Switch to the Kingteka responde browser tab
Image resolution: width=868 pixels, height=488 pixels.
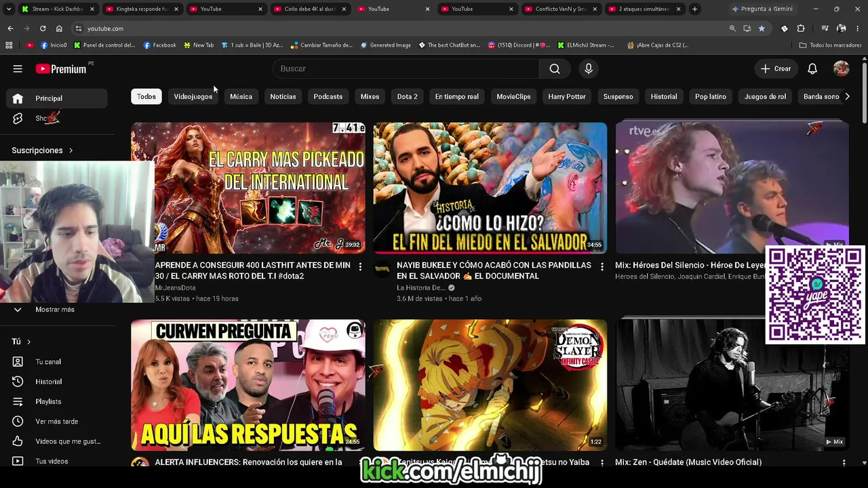pyautogui.click(x=142, y=9)
